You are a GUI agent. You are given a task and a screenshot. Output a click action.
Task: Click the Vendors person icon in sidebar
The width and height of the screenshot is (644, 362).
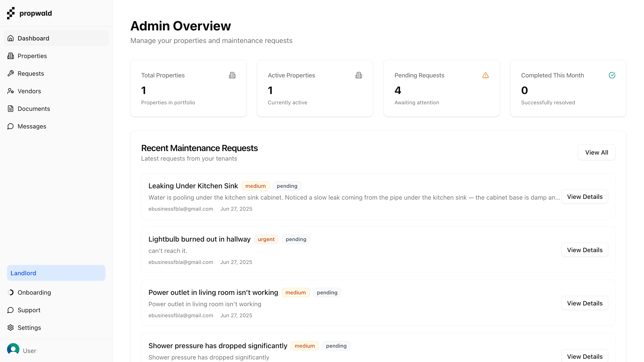(x=11, y=91)
